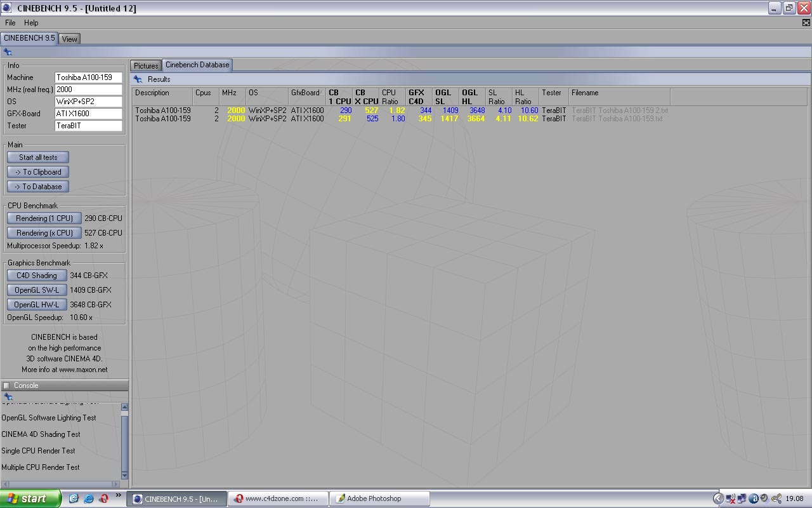Sort by the GfxBoard column header
The height and width of the screenshot is (508, 812).
307,97
